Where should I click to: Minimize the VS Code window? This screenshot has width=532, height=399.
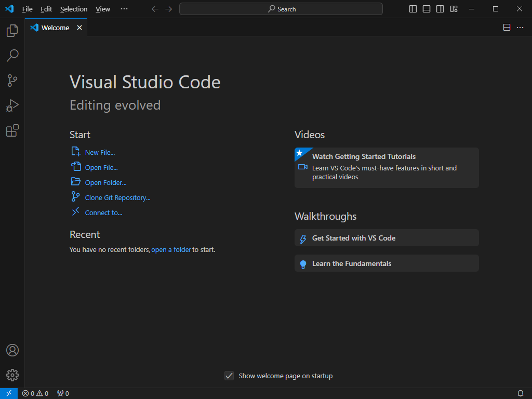point(472,9)
